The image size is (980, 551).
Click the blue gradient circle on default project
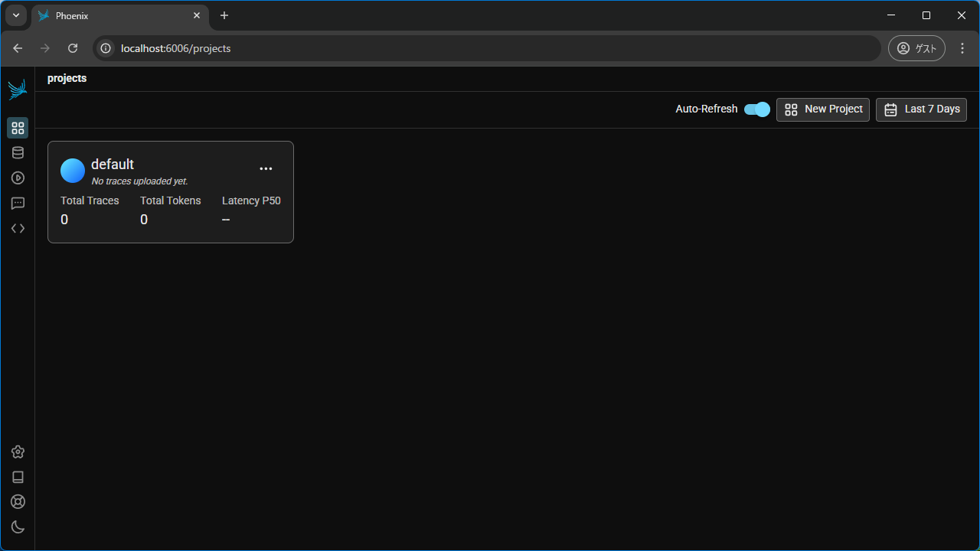[73, 171]
